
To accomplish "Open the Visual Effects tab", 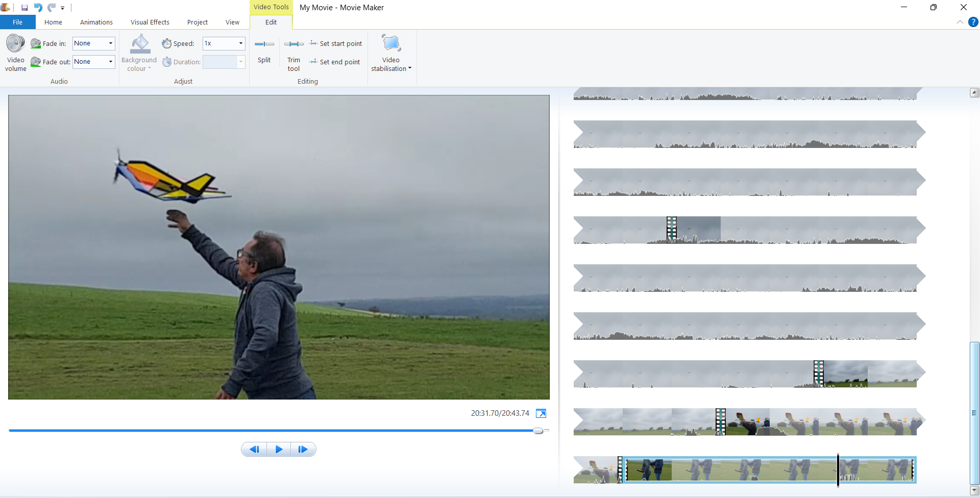I will click(150, 22).
